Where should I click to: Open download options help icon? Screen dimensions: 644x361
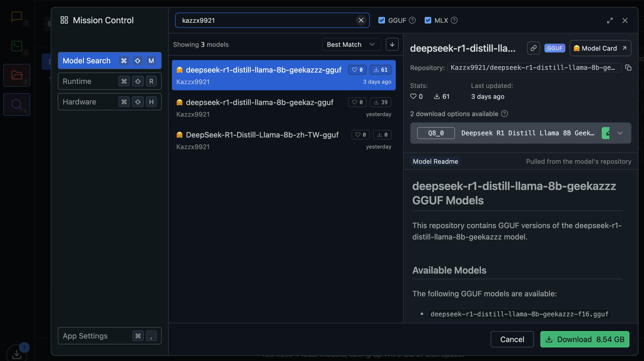(x=504, y=114)
